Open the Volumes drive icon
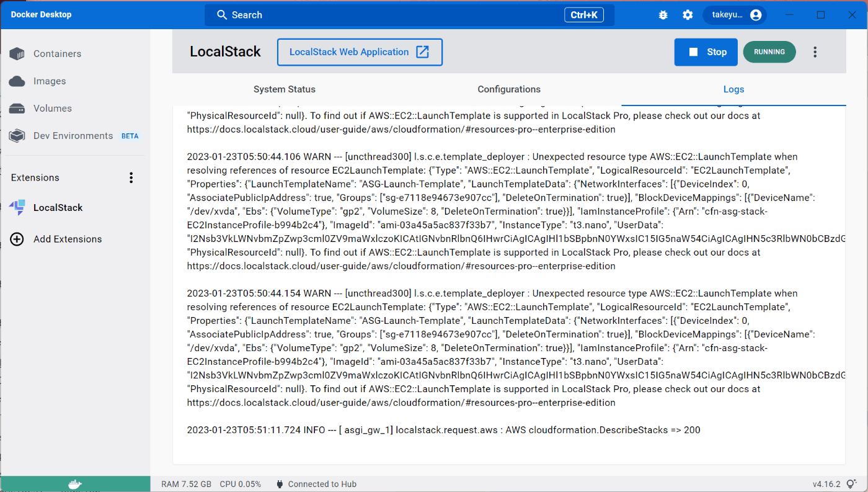This screenshot has width=868, height=492. [17, 109]
